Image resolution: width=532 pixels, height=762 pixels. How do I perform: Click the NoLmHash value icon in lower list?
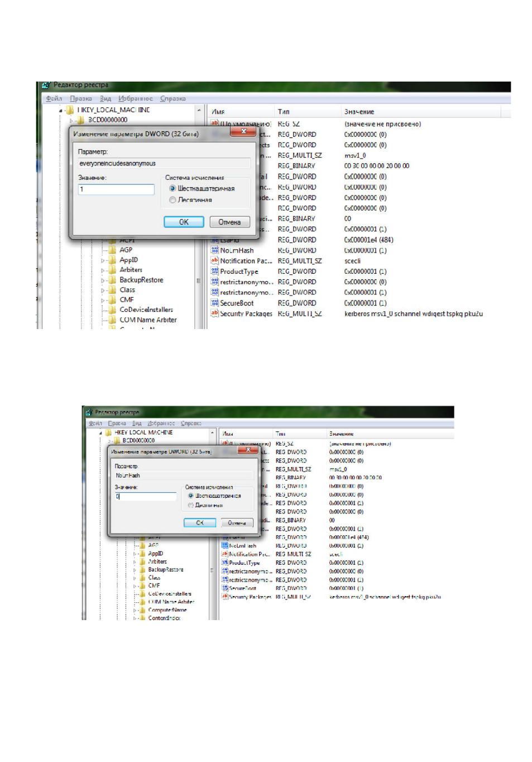tap(225, 546)
